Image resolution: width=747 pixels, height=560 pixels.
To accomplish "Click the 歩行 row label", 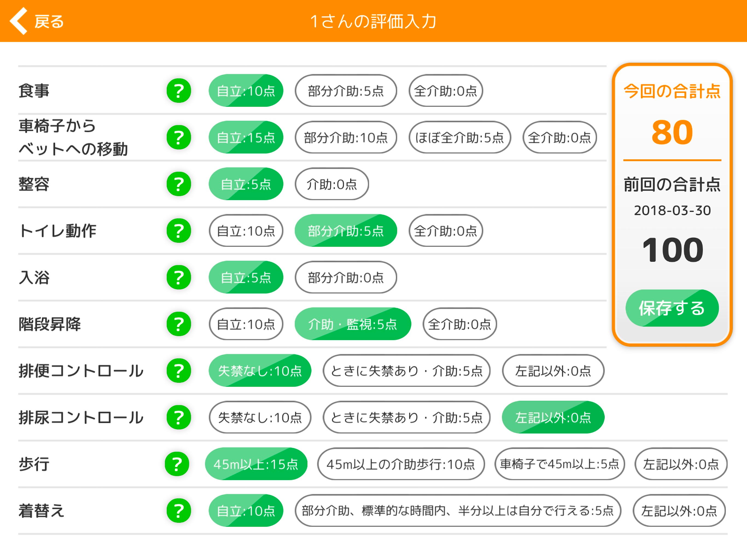I will [34, 464].
